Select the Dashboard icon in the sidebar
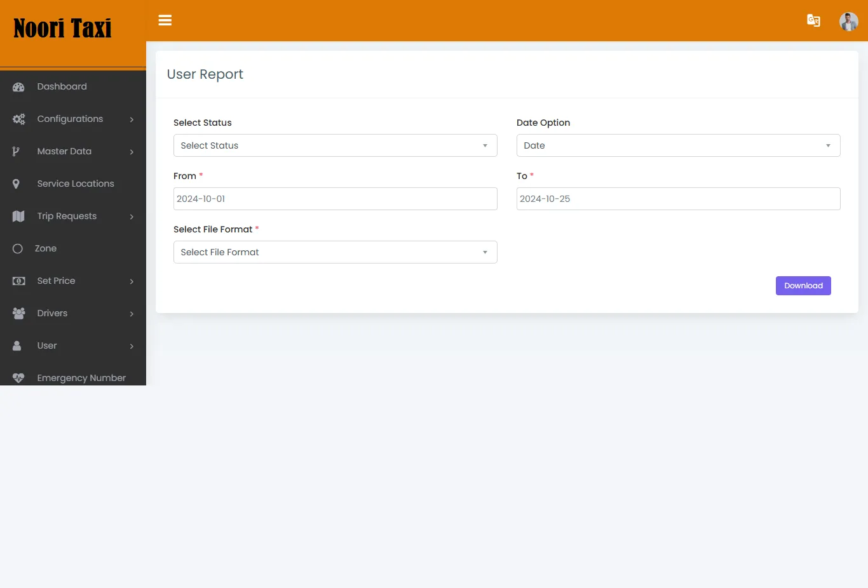The height and width of the screenshot is (588, 868). coord(18,86)
